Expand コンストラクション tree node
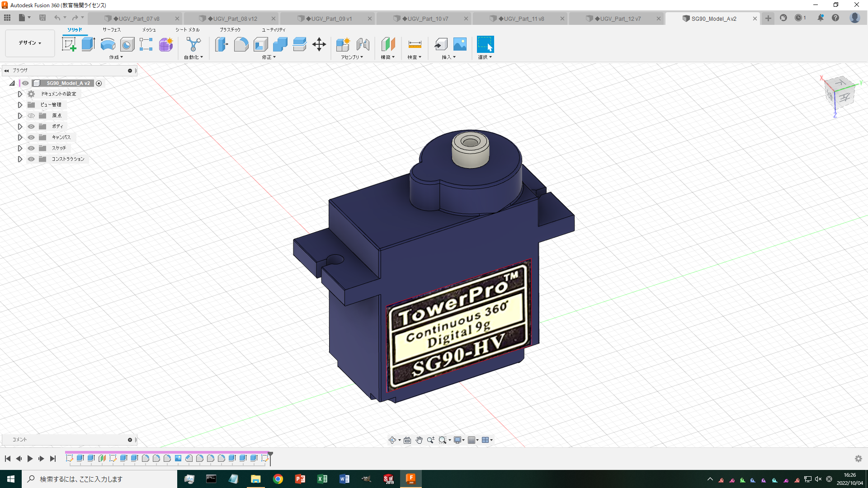 coord(20,159)
